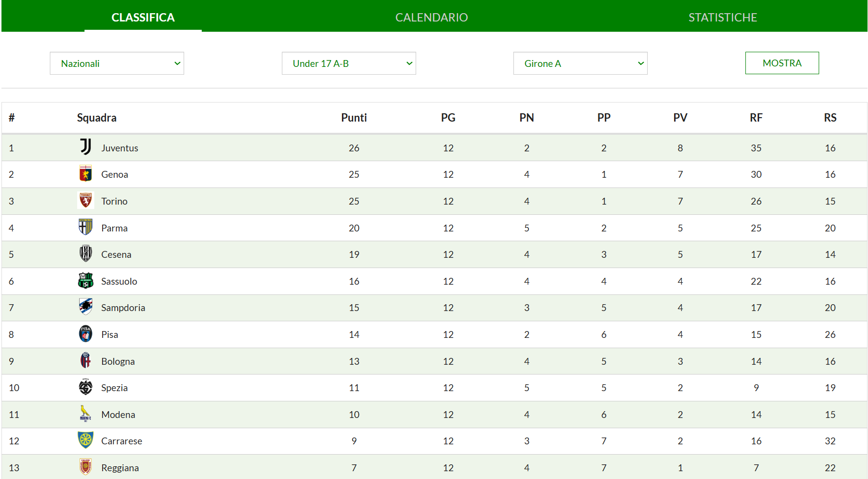Click the Torino club crest icon
This screenshot has width=868, height=479.
[85, 201]
